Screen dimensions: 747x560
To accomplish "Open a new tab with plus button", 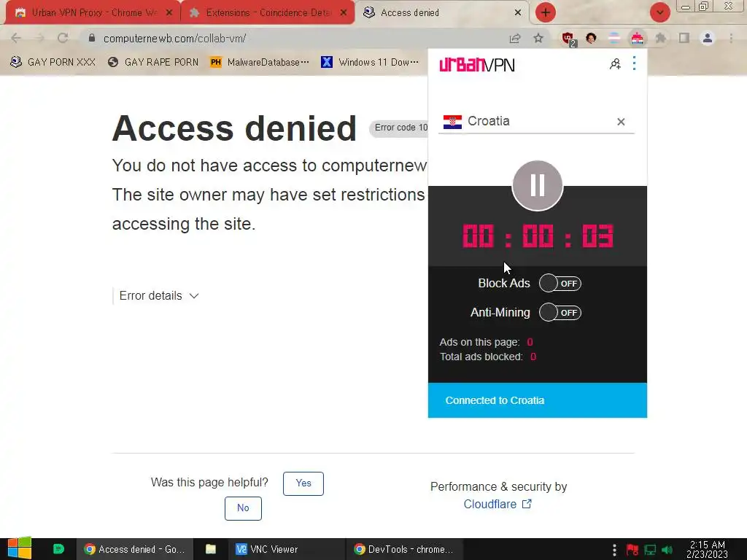I will 546,12.
